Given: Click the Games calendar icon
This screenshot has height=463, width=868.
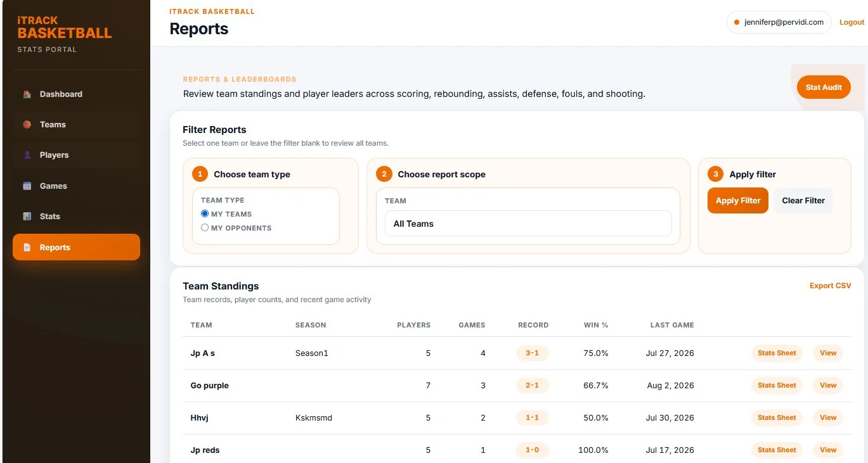Looking at the screenshot, I should (27, 186).
